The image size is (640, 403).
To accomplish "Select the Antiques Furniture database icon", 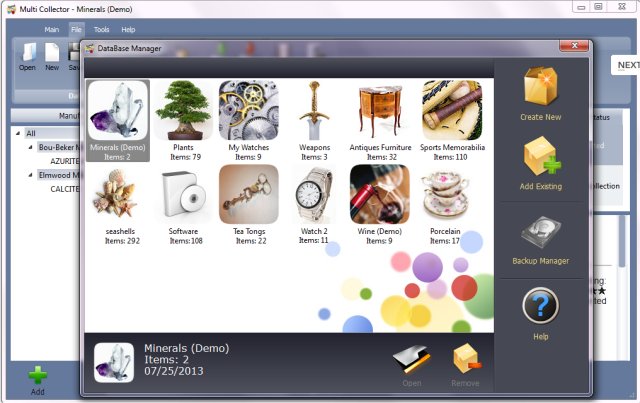I will click(380, 110).
